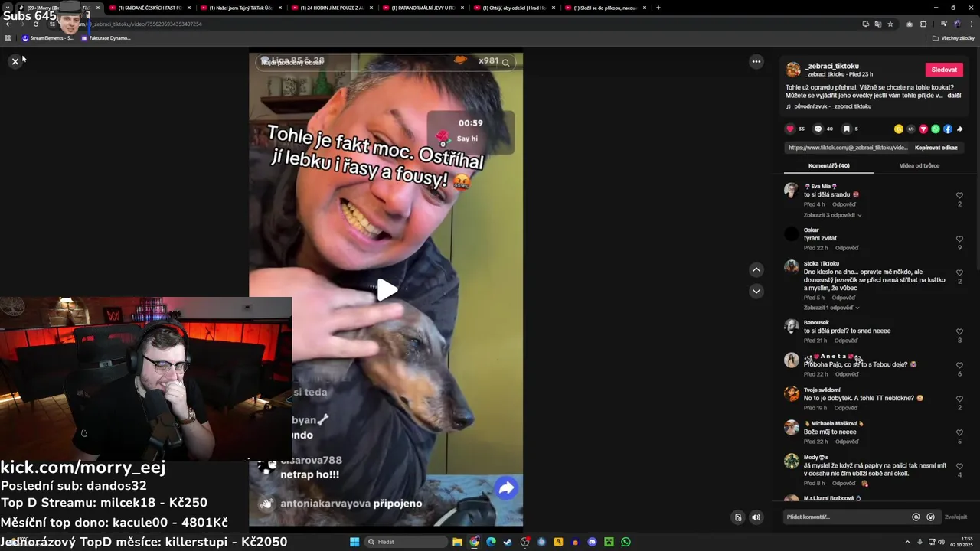Open Steam from taskbar
Image resolution: width=980 pixels, height=551 pixels.
click(x=508, y=542)
